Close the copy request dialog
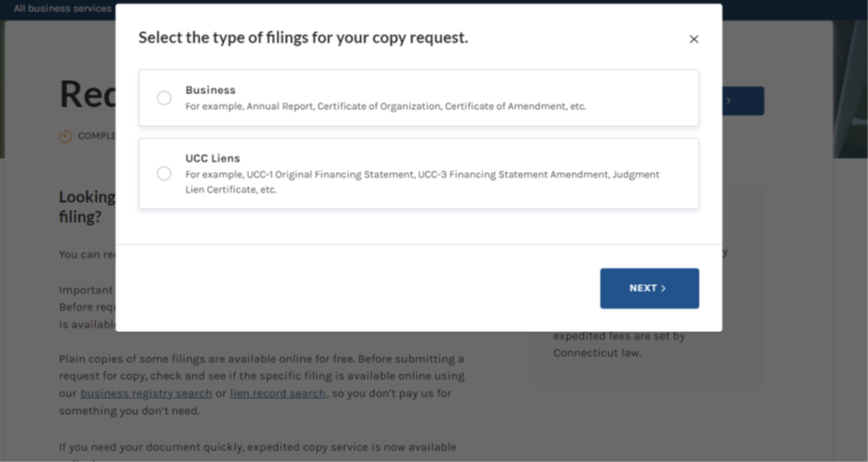Viewport: 868px width, 462px height. tap(694, 40)
